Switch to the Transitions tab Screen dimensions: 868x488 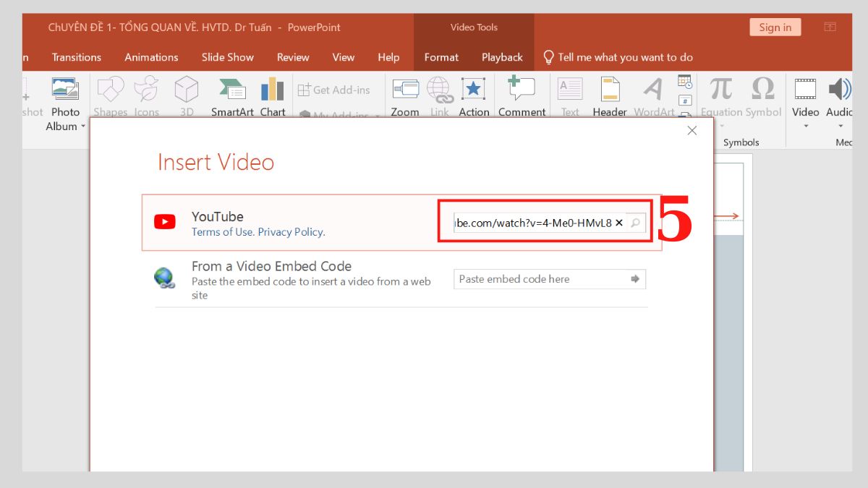[76, 57]
